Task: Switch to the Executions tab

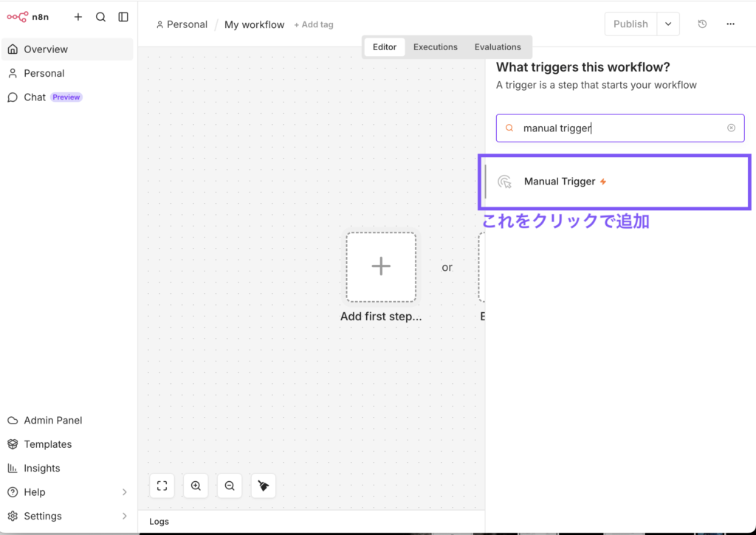Action: [436, 46]
